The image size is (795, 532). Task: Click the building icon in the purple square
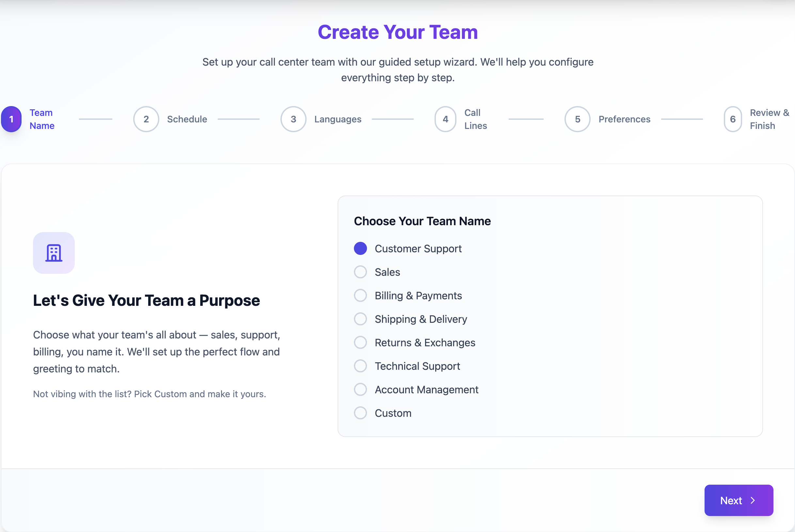54,252
